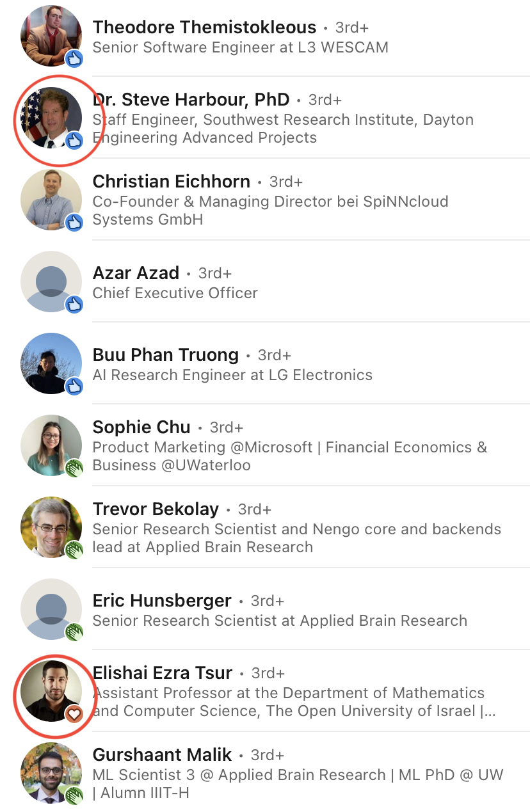Click the like reaction badge on Theodore Themistokleous
Image resolution: width=530 pixels, height=812 pixels.
74,59
